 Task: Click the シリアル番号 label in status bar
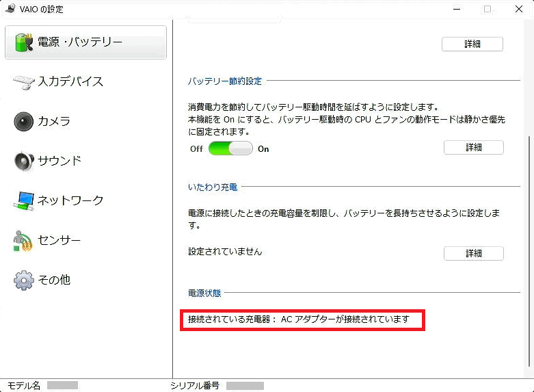[194, 386]
